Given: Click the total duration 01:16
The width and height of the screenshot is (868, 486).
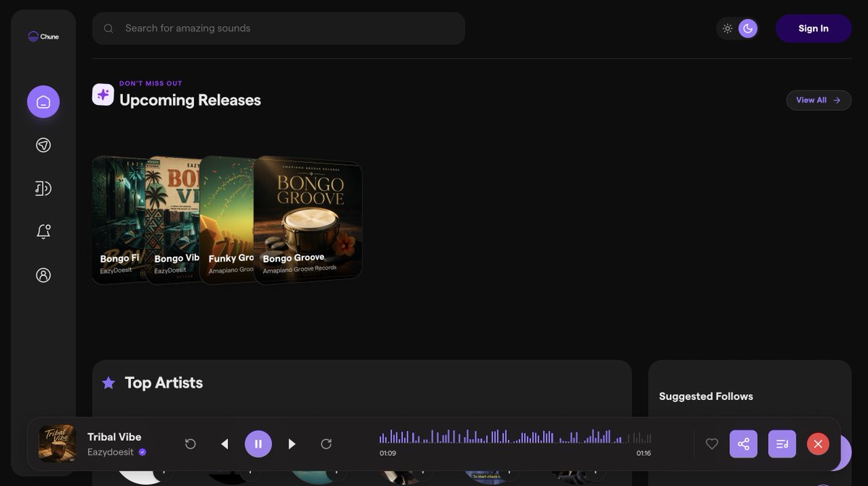Looking at the screenshot, I should click(x=644, y=453).
